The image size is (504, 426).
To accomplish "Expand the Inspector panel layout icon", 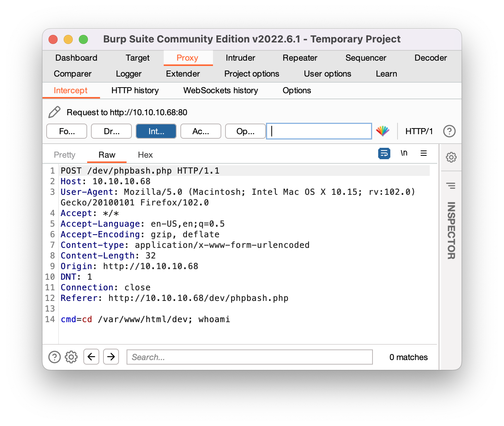I will [451, 185].
